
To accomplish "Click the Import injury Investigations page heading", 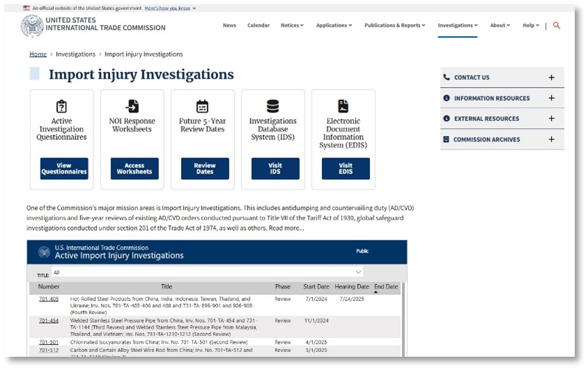I will [x=141, y=75].
